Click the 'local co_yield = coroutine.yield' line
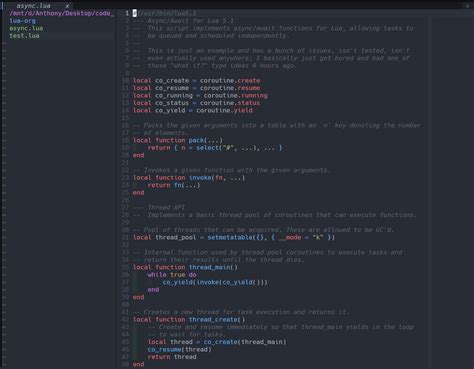Screen dimensions: 474x369 click(x=193, y=110)
